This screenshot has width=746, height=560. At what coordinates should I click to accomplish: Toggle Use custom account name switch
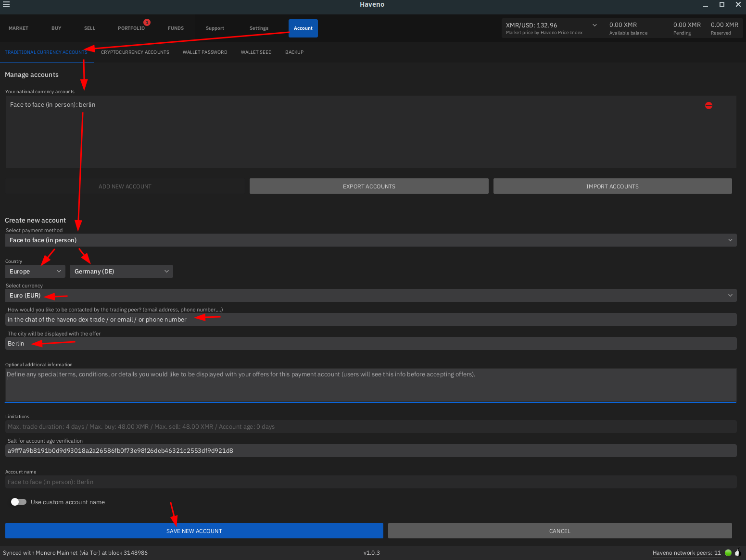point(19,502)
